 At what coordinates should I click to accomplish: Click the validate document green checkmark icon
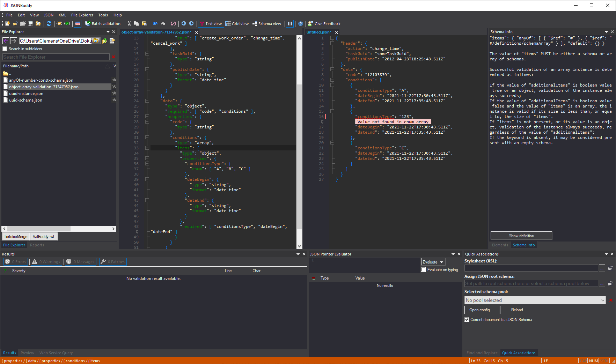tap(67, 24)
